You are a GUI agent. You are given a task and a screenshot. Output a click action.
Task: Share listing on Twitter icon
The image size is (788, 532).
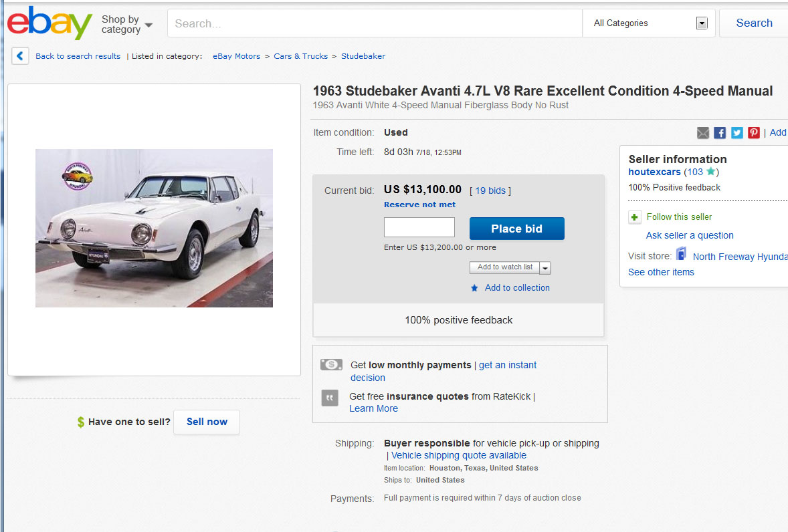[x=736, y=133]
